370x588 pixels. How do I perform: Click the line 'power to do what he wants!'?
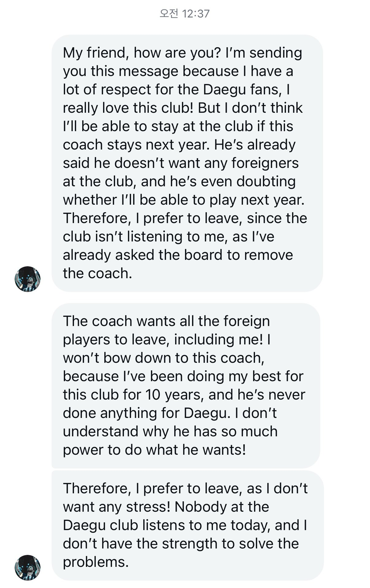[x=154, y=450]
